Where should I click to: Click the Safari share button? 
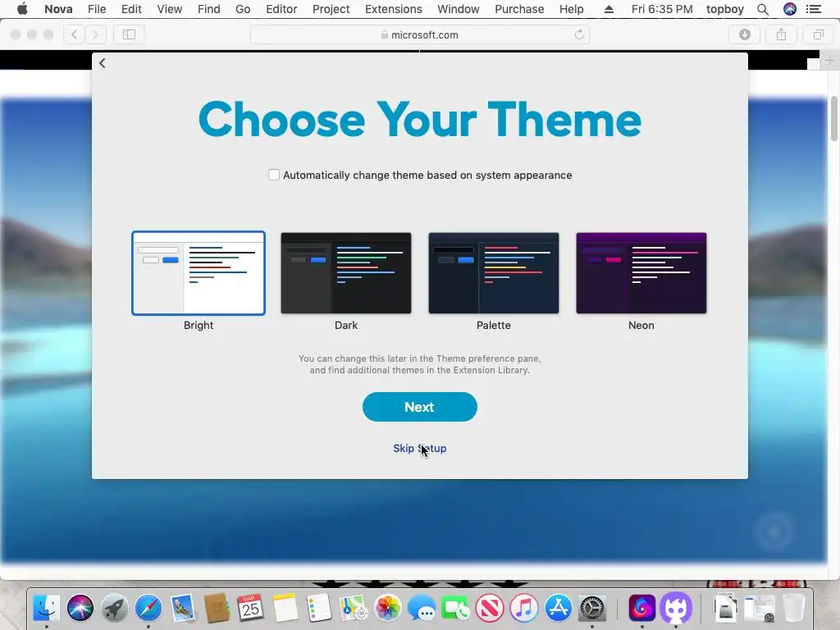click(782, 34)
